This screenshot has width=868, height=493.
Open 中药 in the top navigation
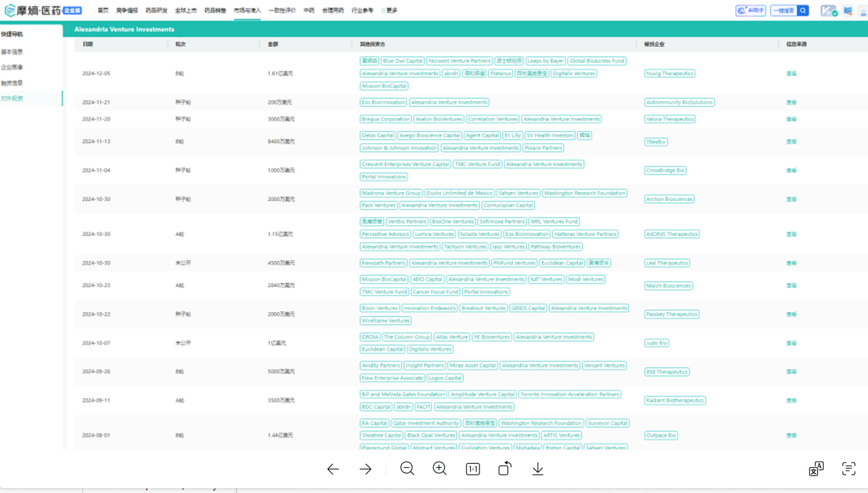click(309, 10)
